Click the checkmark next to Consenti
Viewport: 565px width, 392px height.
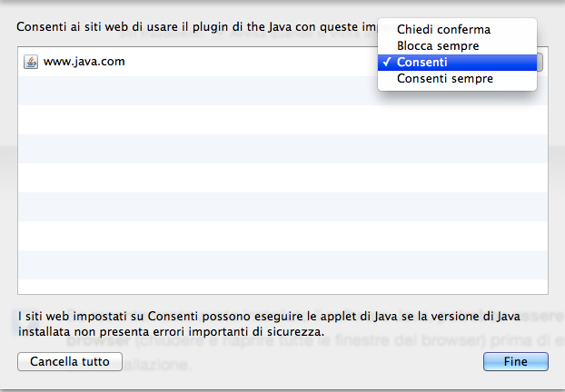(387, 62)
